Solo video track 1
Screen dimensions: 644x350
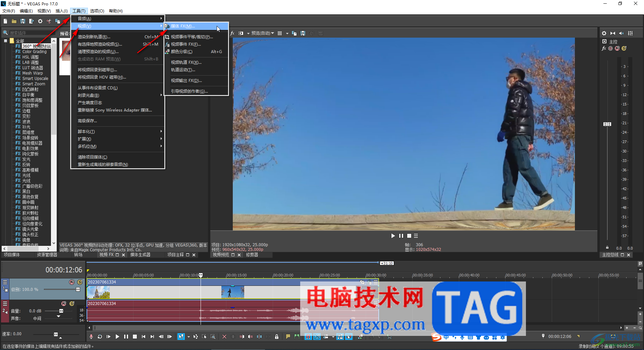(80, 282)
